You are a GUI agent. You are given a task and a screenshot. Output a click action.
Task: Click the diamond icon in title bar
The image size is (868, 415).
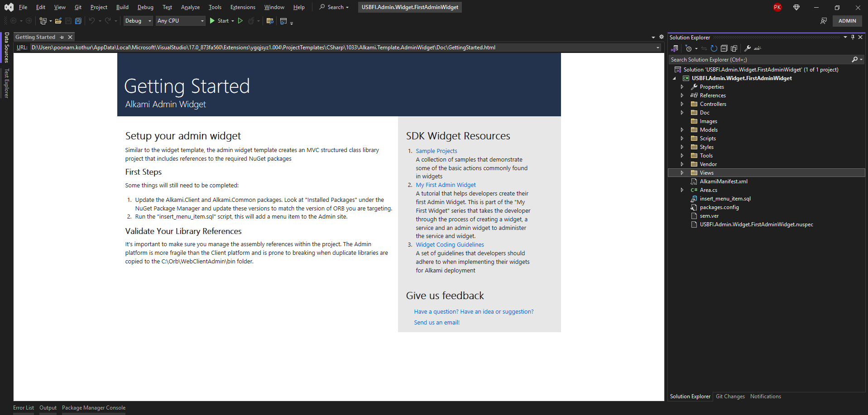click(796, 7)
